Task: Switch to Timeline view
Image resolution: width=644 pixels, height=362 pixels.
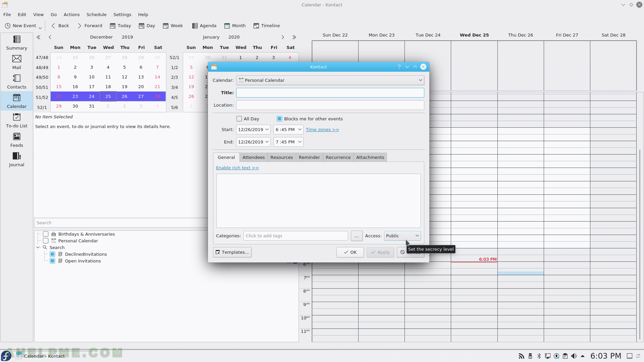Action: 267,25
